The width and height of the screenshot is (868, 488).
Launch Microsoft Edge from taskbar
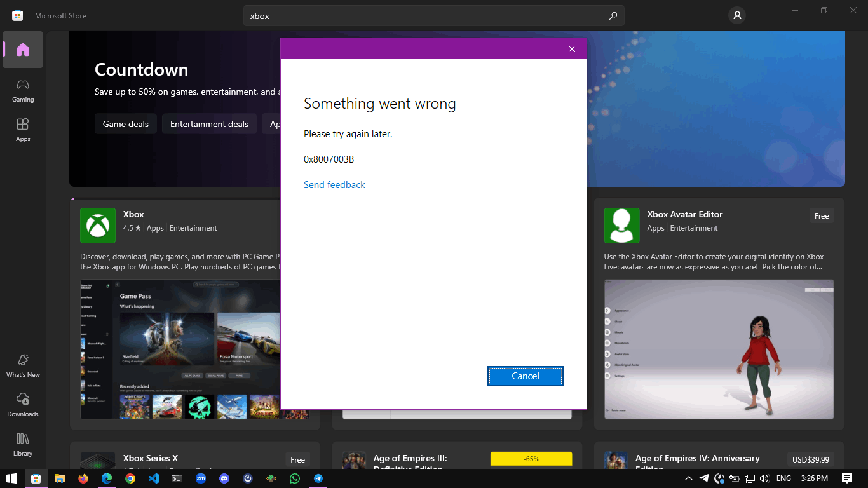tap(107, 478)
